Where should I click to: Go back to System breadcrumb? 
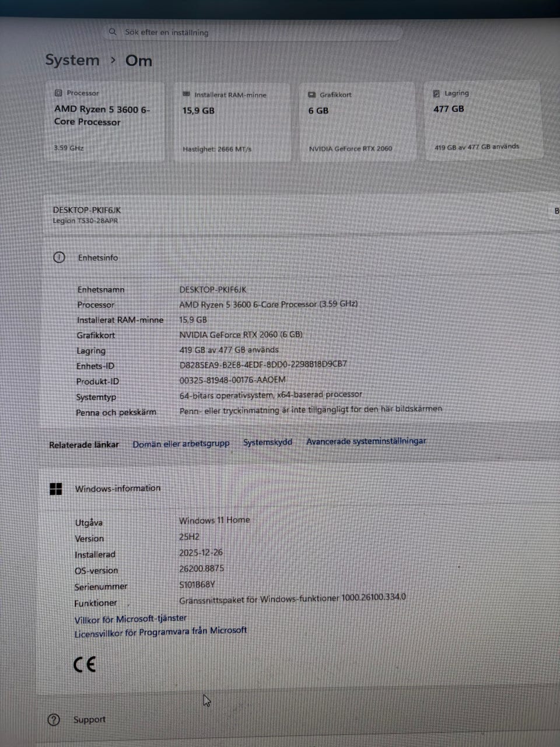point(72,60)
